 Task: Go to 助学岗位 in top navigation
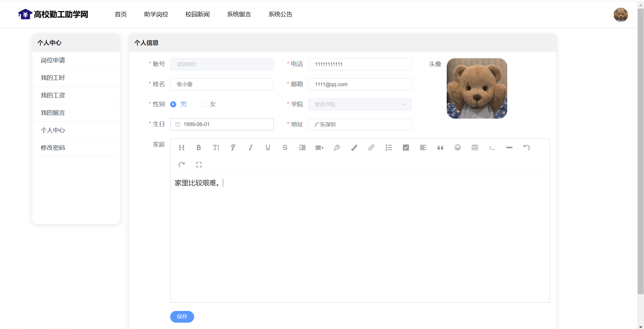coord(156,14)
